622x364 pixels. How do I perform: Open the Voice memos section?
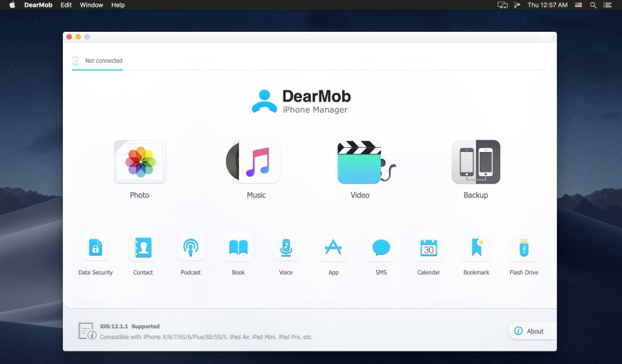(286, 247)
